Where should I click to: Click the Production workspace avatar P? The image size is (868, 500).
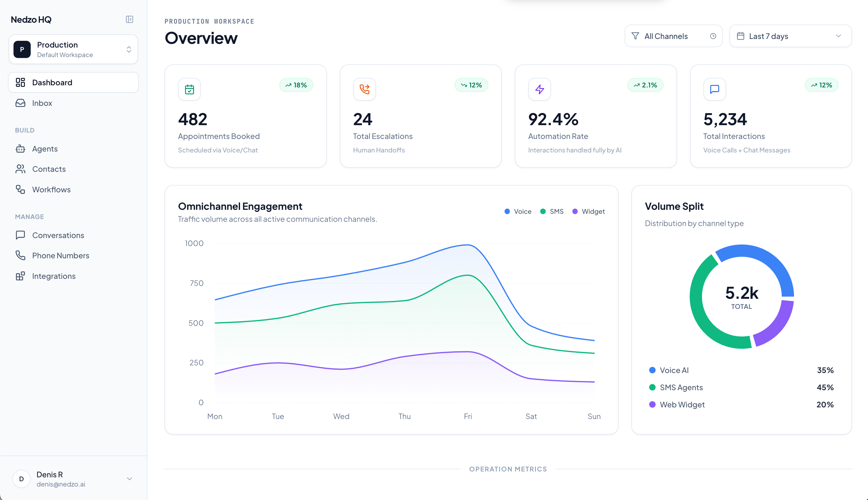click(22, 49)
